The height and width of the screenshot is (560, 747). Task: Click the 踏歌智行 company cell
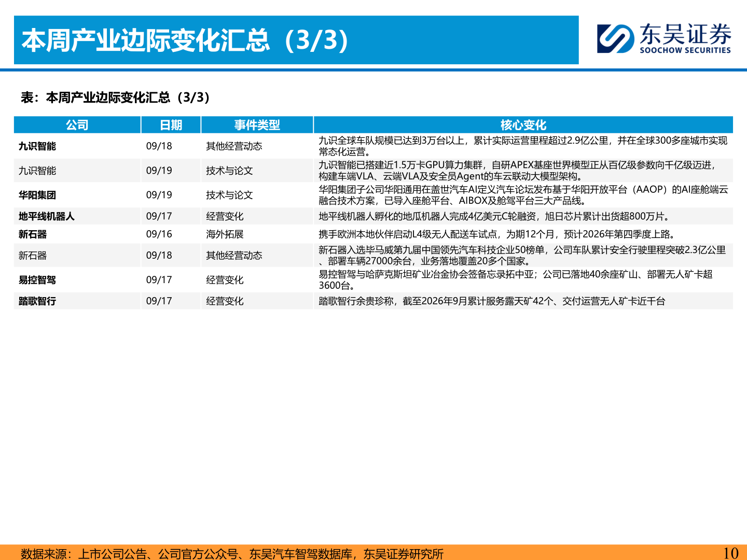point(37,301)
